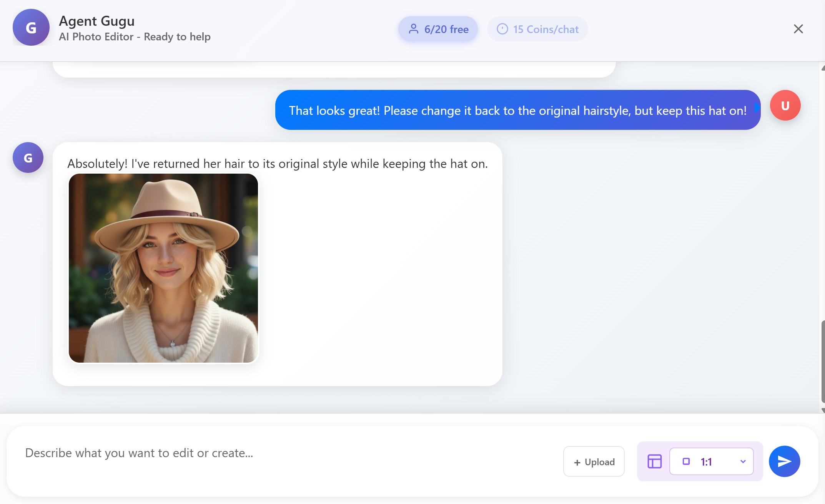Viewport: 825px width, 504px height.
Task: Expand ratio options via chevron arrow
Action: (x=743, y=461)
